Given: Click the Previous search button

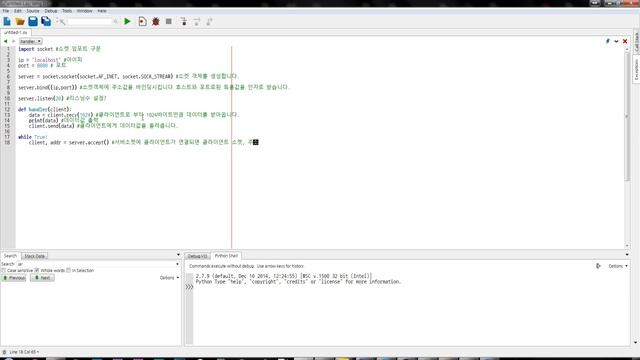Looking at the screenshot, I should coord(14,278).
